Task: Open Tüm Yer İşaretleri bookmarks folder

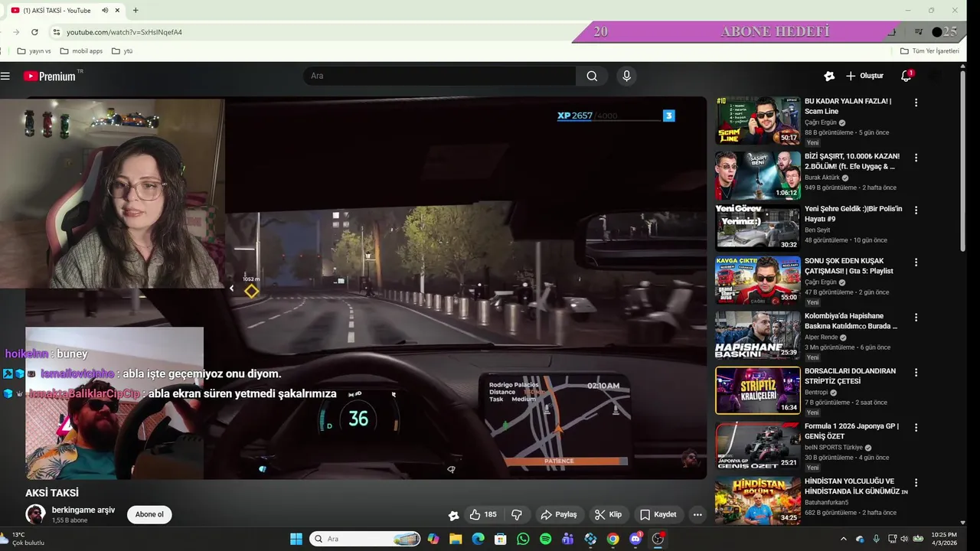Action: 929,51
